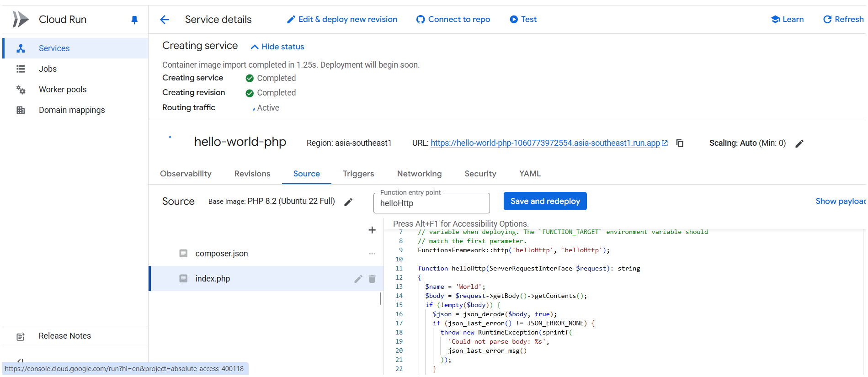Switch to the Revisions tab
This screenshot has width=868, height=377.
tap(252, 174)
